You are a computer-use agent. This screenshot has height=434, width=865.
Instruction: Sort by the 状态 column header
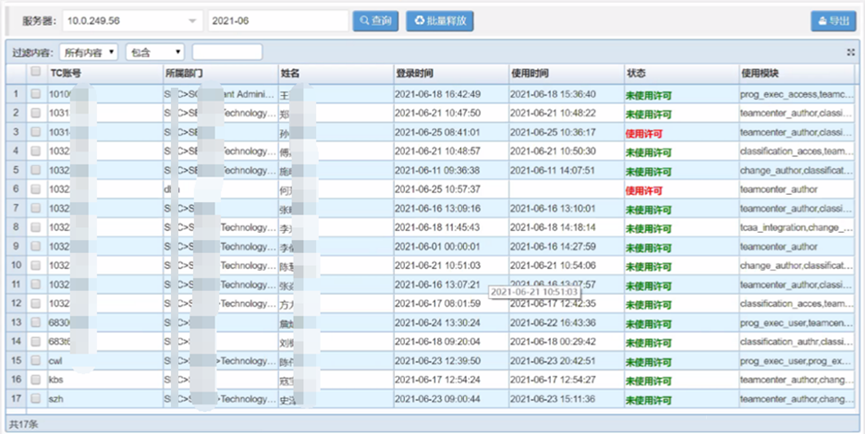[x=637, y=73]
